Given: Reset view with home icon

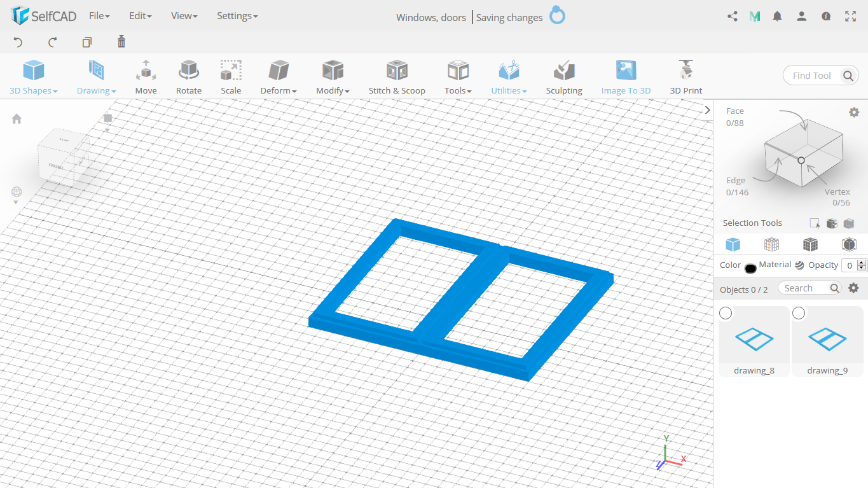Looking at the screenshot, I should pyautogui.click(x=17, y=119).
